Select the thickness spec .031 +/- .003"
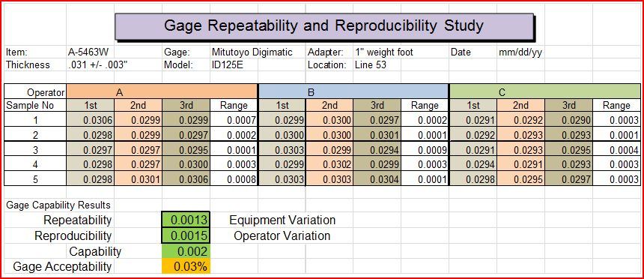 99,65
